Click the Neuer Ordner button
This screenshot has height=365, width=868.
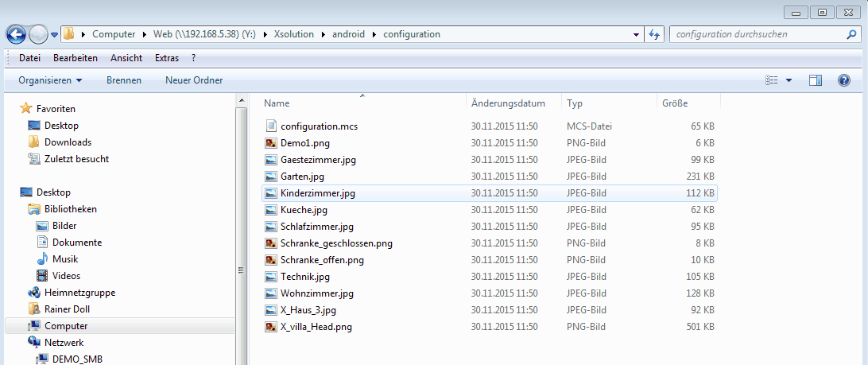click(x=194, y=80)
